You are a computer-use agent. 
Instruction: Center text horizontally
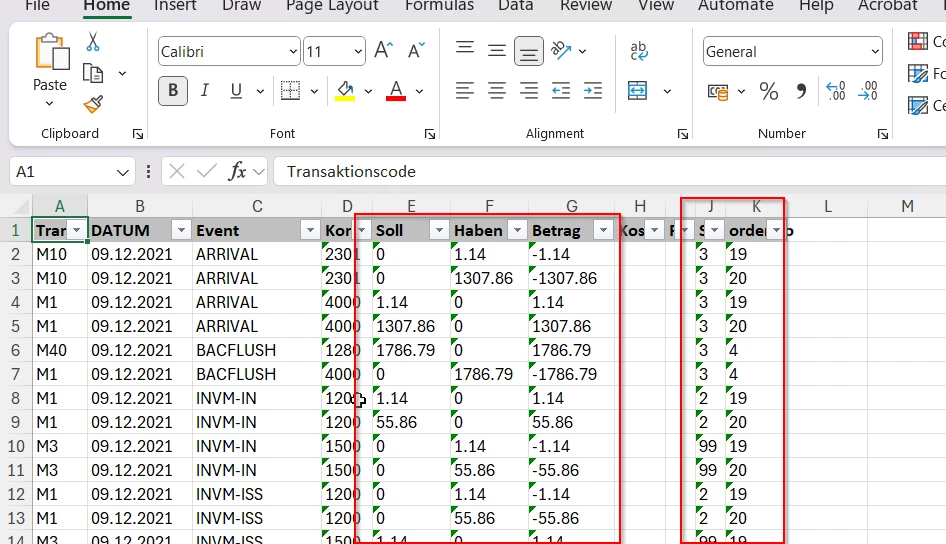[x=497, y=91]
